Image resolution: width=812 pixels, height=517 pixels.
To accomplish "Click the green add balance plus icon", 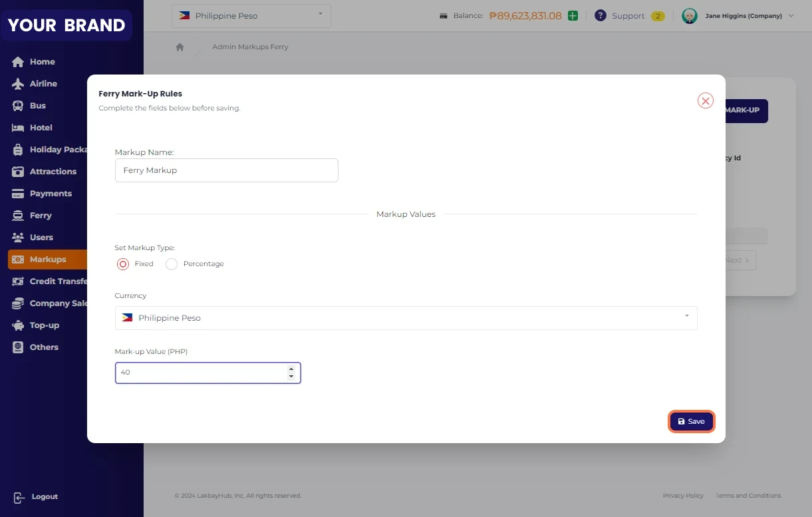I will (x=573, y=16).
